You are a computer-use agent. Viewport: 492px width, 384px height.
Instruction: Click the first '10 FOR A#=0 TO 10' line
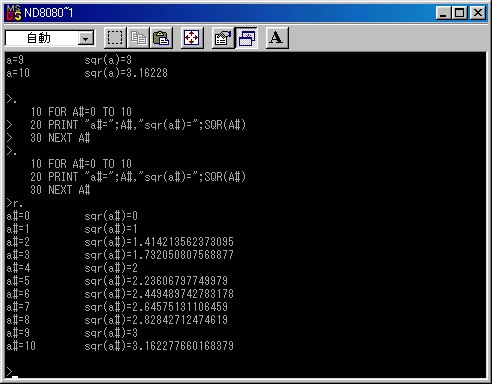81,112
